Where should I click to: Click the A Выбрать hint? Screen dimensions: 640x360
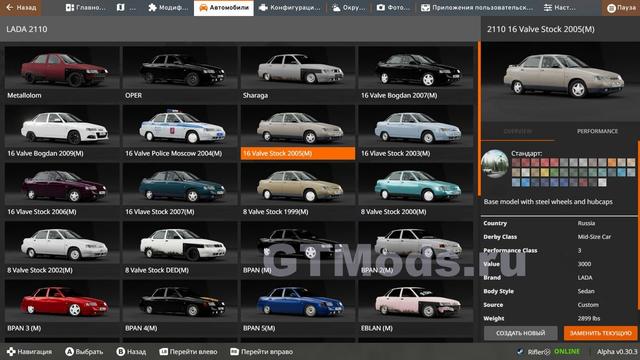pos(84,351)
